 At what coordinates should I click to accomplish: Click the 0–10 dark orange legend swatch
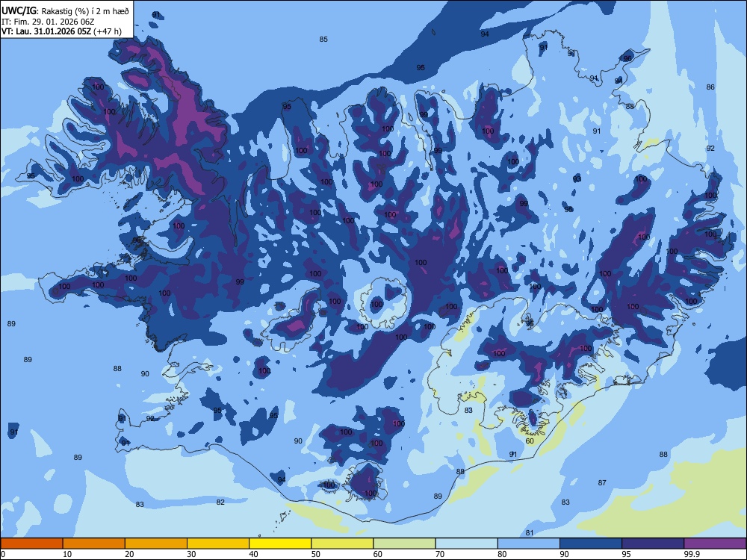click(31, 544)
